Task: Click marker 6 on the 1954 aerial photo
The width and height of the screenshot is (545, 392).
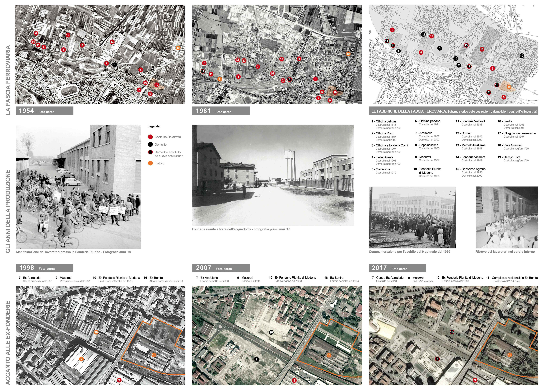Action: [x=36, y=33]
